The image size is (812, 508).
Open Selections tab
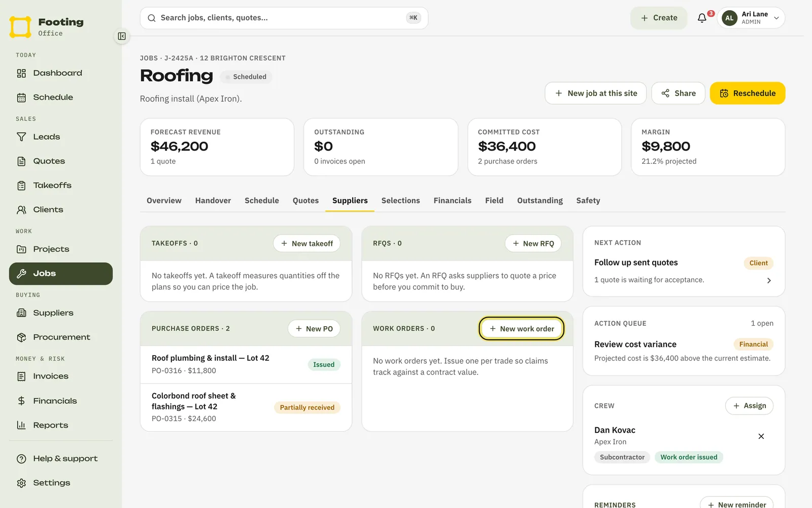pyautogui.click(x=401, y=201)
